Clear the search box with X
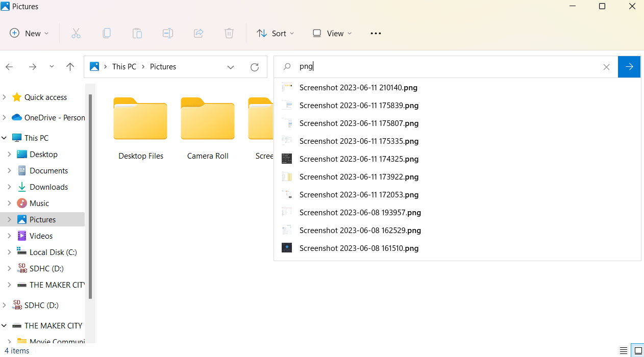The width and height of the screenshot is (644, 357). [606, 67]
